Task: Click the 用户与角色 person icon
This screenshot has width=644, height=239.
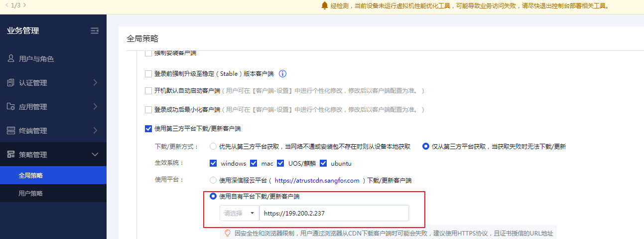Action: click(x=11, y=59)
